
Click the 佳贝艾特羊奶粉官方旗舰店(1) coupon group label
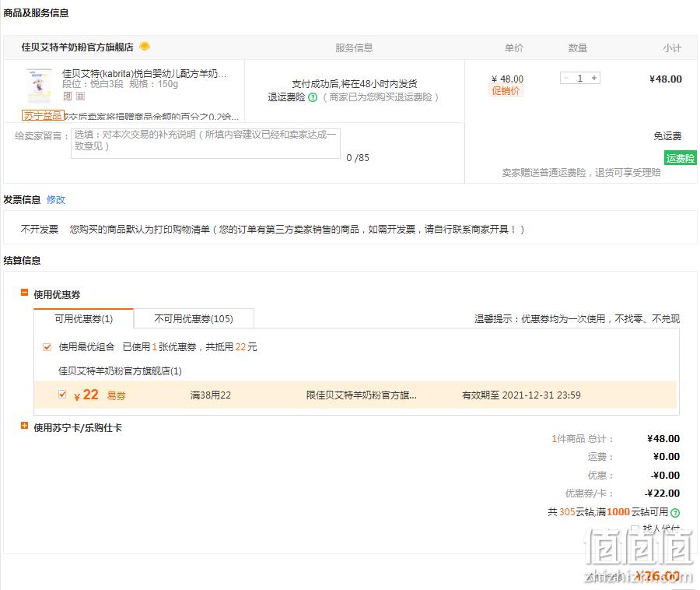click(x=120, y=371)
